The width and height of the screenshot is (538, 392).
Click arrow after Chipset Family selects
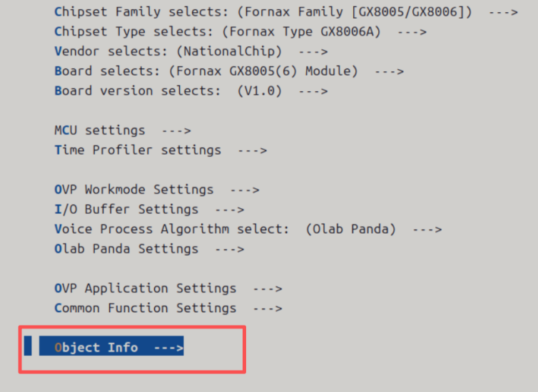503,13
